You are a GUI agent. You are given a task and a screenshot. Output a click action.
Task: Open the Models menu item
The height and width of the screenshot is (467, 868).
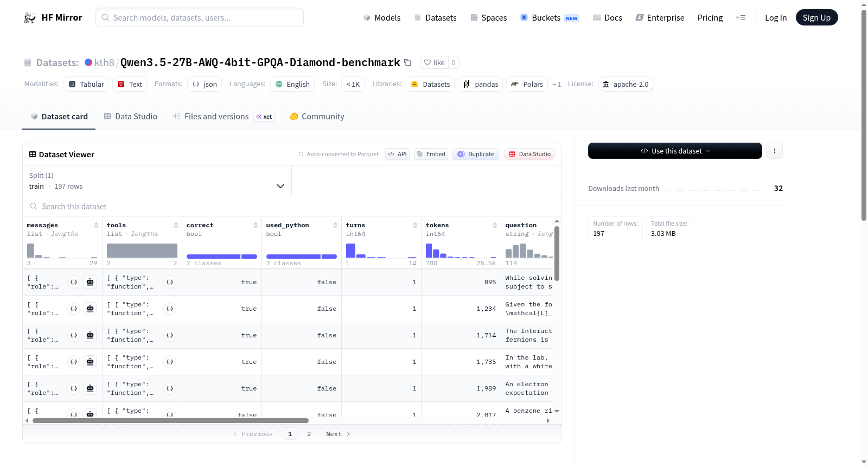[382, 17]
